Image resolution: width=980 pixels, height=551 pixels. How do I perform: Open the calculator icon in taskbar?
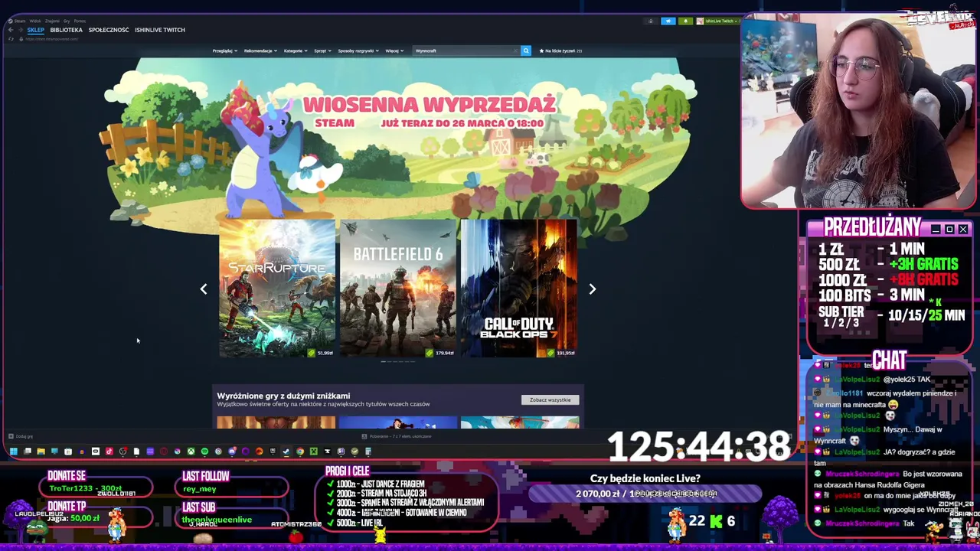368,452
